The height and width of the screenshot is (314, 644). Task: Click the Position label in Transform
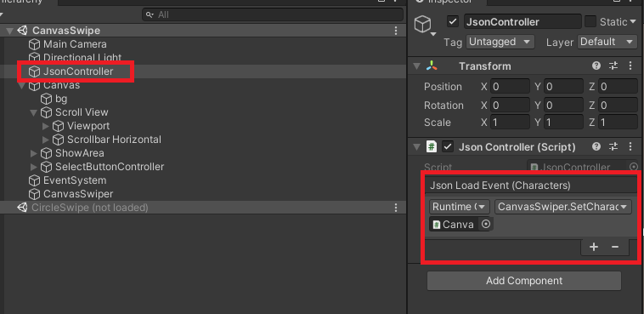pos(443,87)
